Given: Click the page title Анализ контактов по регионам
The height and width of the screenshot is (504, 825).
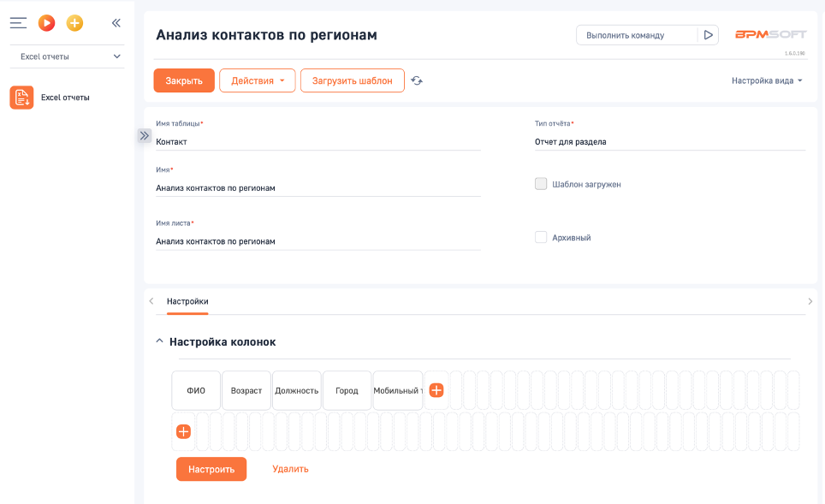Looking at the screenshot, I should 266,35.
